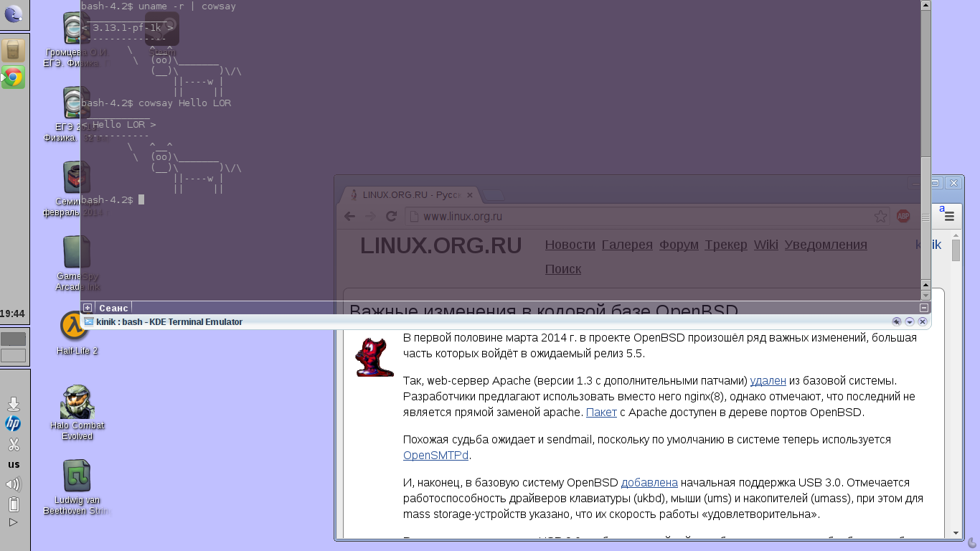Open the Поиск link
The image size is (980, 551).
point(563,269)
